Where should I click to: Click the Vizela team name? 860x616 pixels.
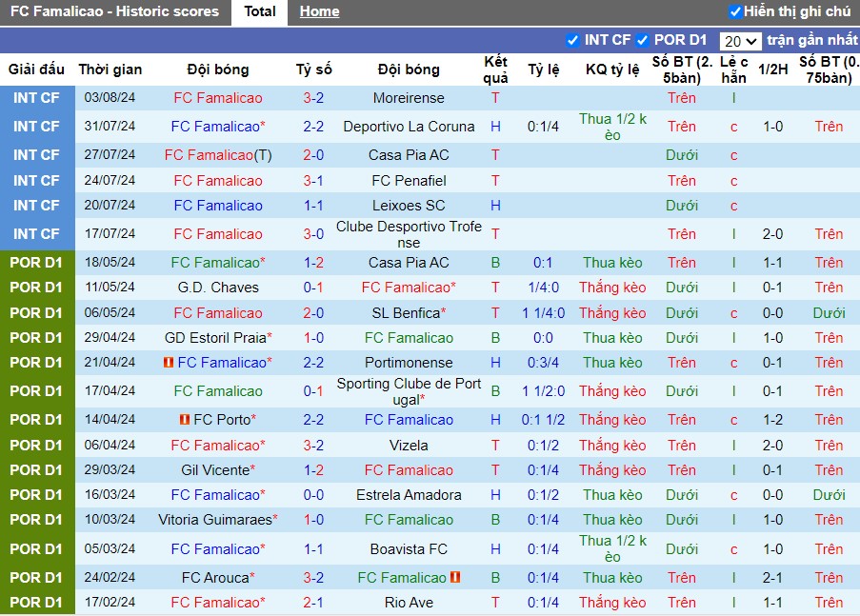click(409, 446)
